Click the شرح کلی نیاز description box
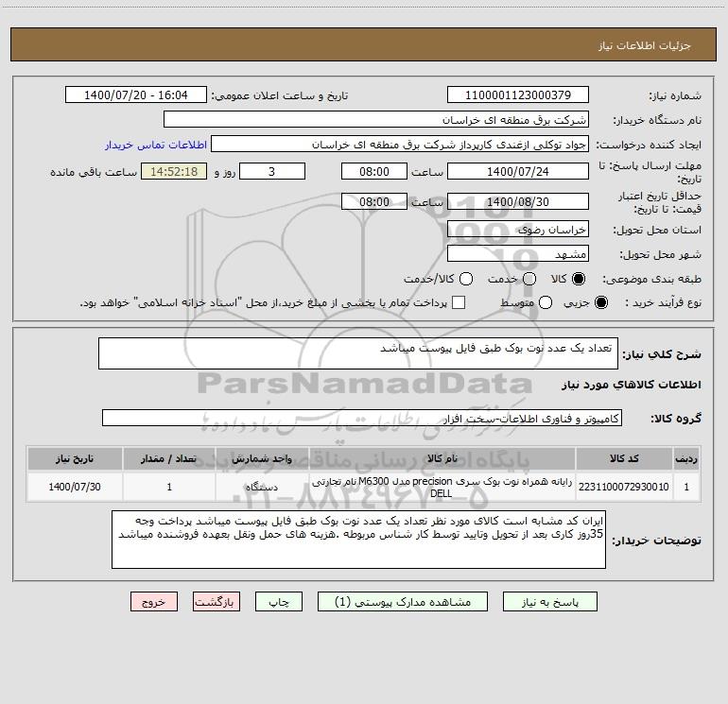The image size is (728, 704). (x=358, y=353)
